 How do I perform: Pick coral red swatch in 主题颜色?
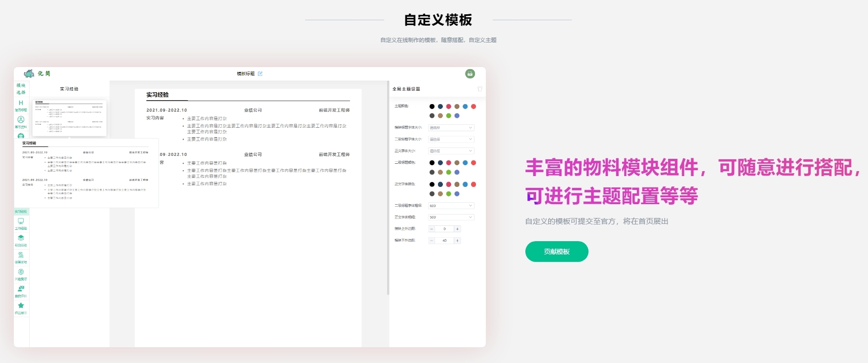point(473,107)
